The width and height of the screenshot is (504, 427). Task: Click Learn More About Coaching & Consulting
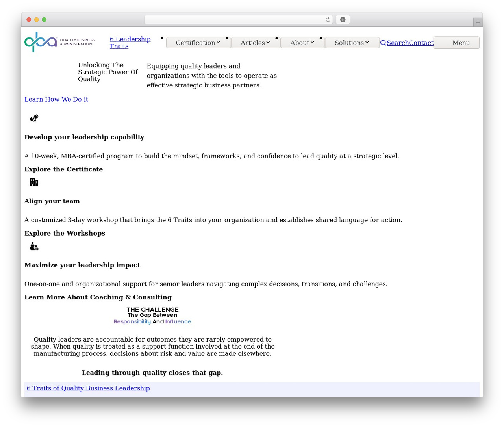[98, 297]
